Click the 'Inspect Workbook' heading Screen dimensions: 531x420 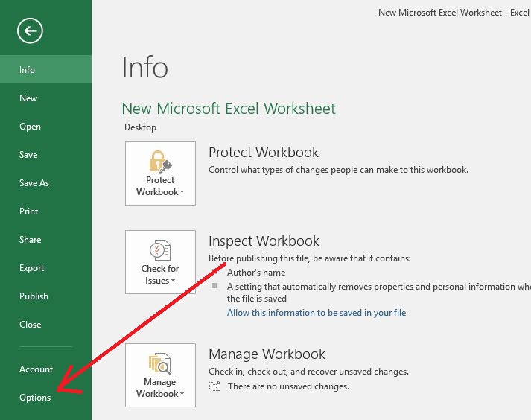(x=264, y=241)
